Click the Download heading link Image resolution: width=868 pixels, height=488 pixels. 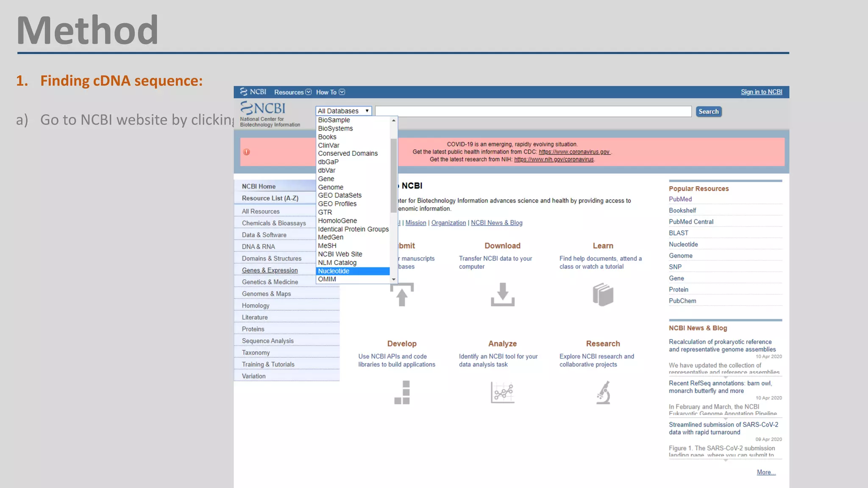(x=502, y=246)
